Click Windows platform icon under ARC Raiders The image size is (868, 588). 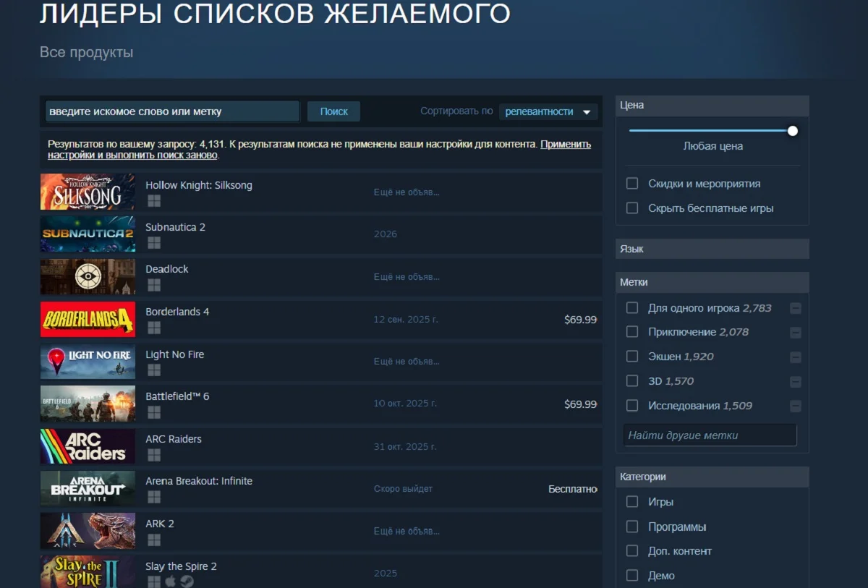[x=153, y=455]
